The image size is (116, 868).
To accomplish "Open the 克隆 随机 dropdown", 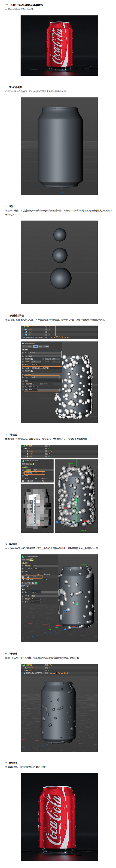I will tap(45, 356).
